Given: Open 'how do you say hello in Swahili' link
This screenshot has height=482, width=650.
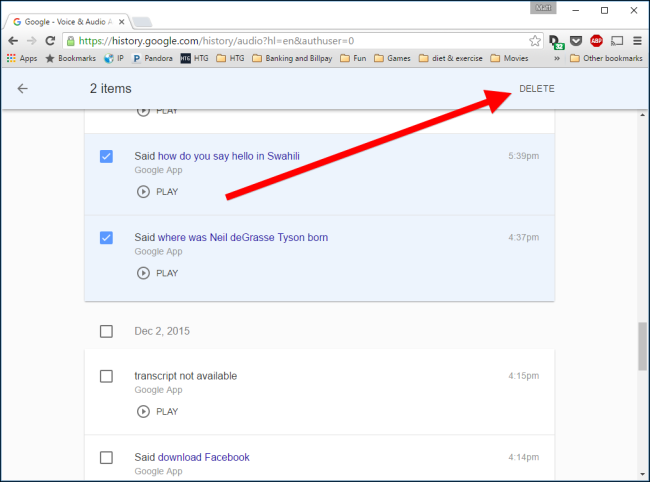Looking at the screenshot, I should point(229,156).
